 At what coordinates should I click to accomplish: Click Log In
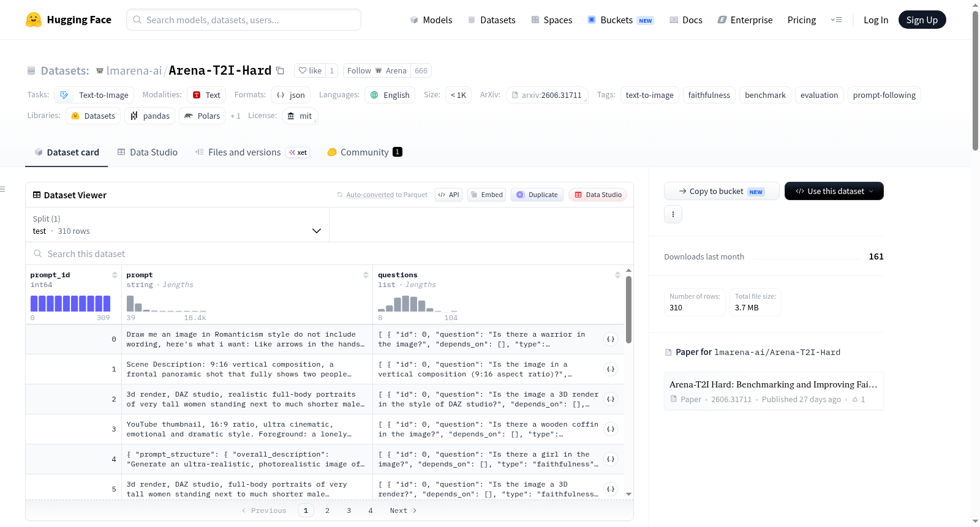tap(876, 20)
